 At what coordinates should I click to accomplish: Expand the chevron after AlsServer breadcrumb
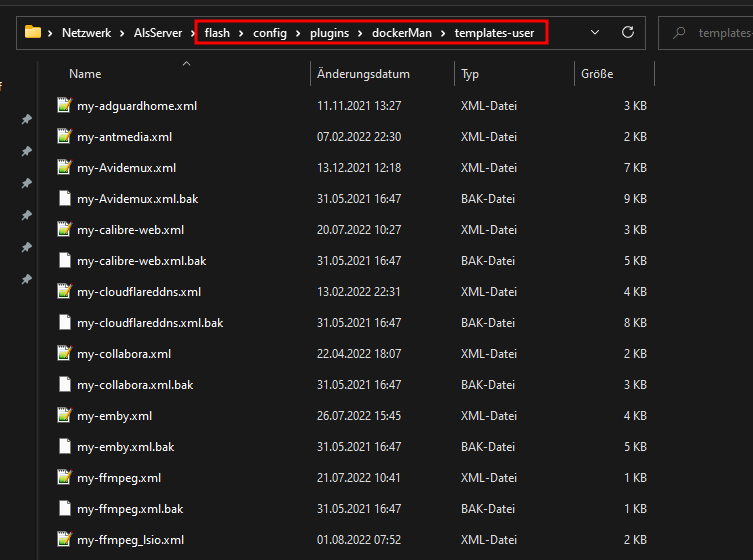click(193, 33)
